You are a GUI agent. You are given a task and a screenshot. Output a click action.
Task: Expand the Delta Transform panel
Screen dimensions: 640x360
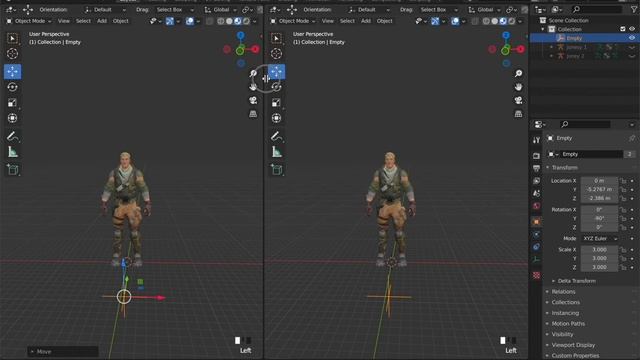(576, 281)
